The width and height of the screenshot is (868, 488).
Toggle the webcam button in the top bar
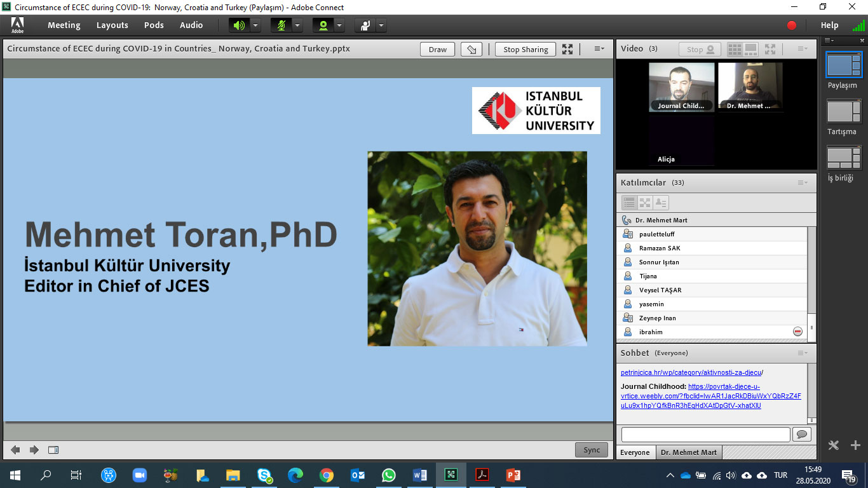pyautogui.click(x=323, y=25)
